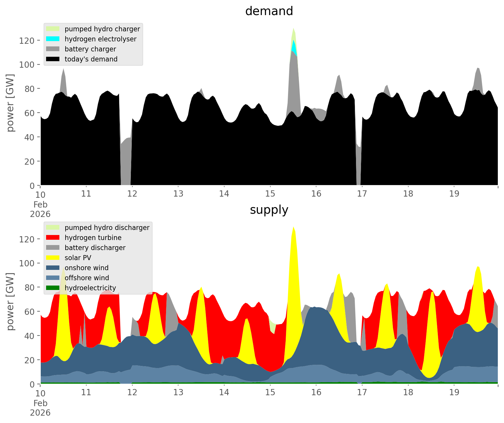The width and height of the screenshot is (504, 423).
Task: Click the onshore wind legend swatch
Action: pyautogui.click(x=53, y=268)
